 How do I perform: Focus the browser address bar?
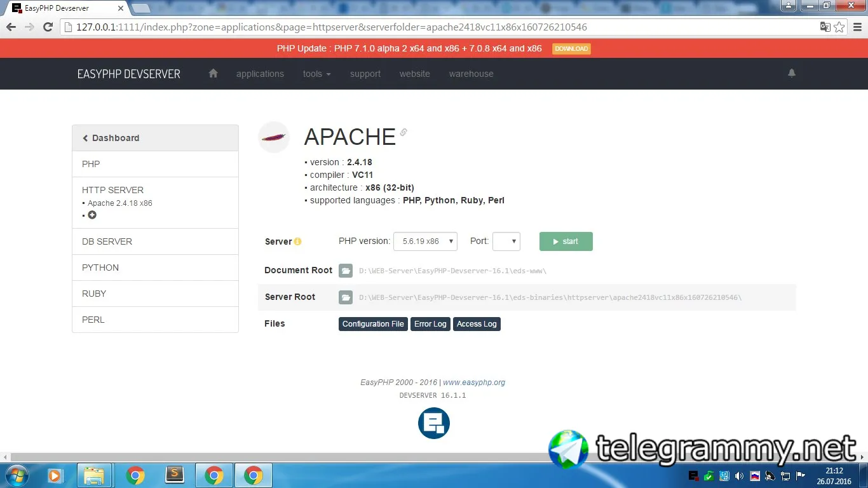pos(438,27)
